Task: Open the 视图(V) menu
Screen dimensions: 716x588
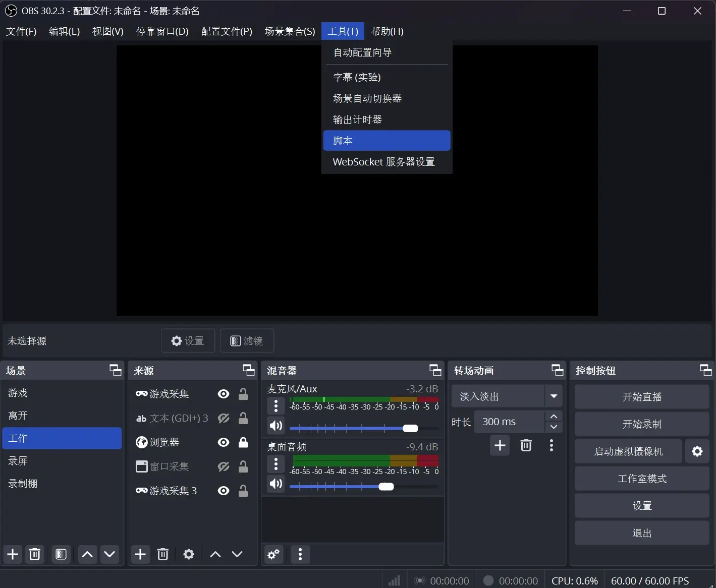Action: pyautogui.click(x=107, y=31)
